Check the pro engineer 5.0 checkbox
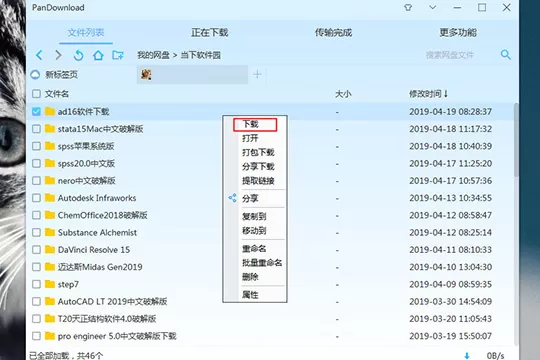The width and height of the screenshot is (540, 360). click(36, 336)
